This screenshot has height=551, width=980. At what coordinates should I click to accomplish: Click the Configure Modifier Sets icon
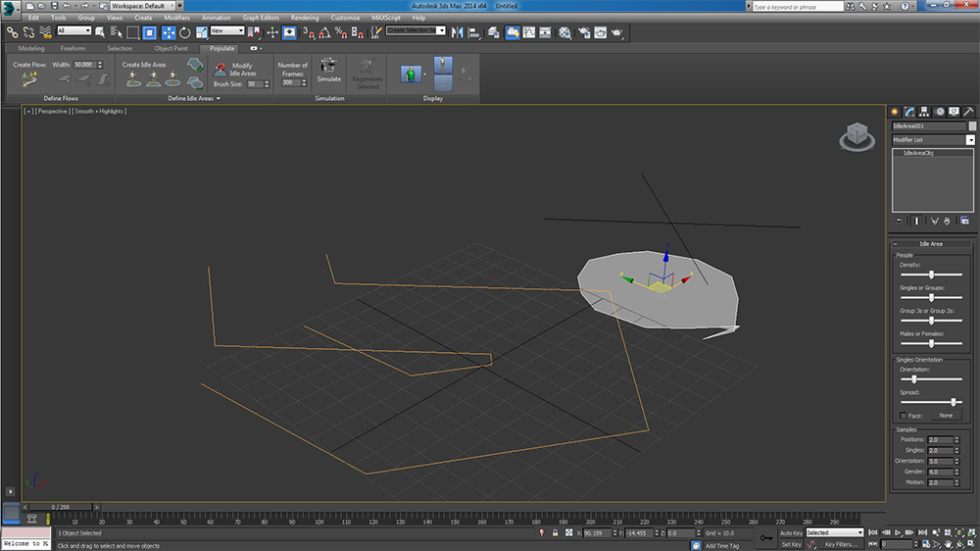click(x=965, y=221)
